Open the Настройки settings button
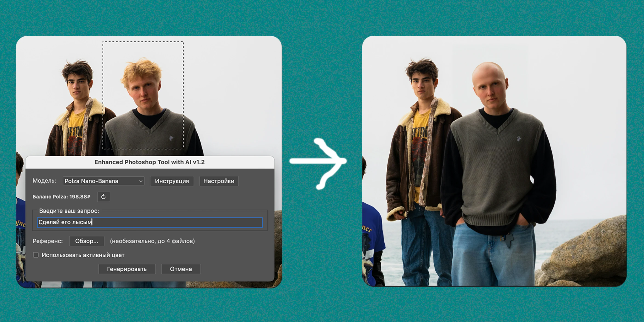 [x=219, y=181]
